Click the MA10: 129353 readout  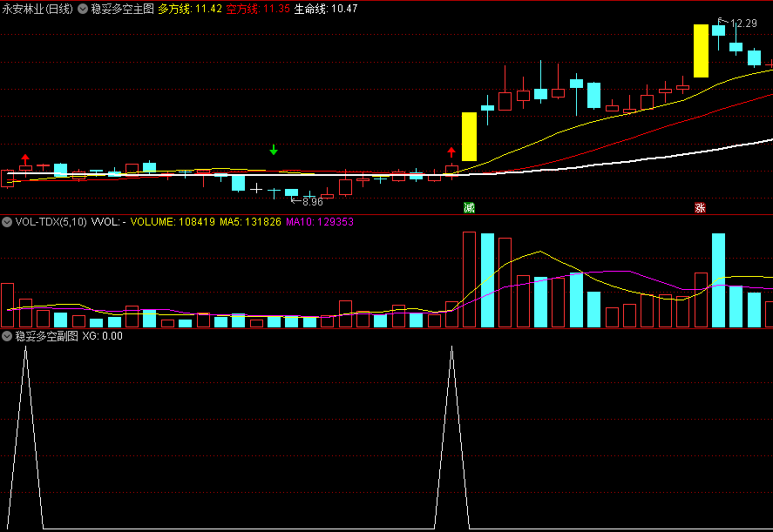click(320, 222)
